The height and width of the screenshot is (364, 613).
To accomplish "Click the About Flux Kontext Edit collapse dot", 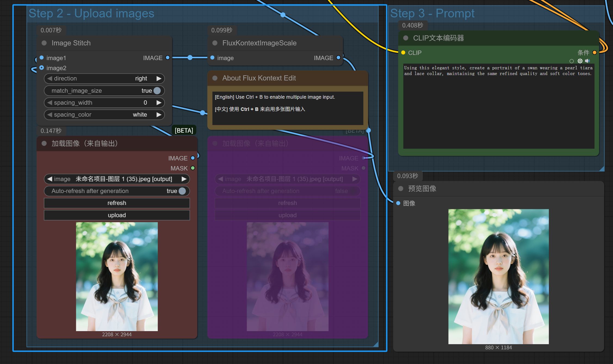I will tap(215, 78).
